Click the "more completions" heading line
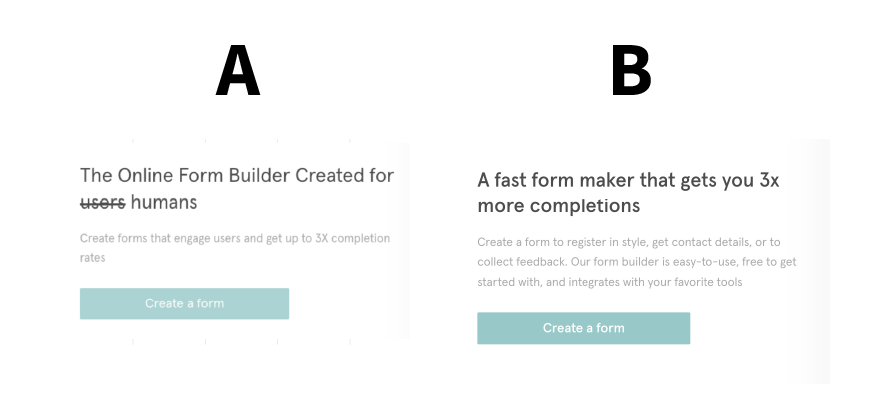The width and height of the screenshot is (887, 400). [558, 206]
